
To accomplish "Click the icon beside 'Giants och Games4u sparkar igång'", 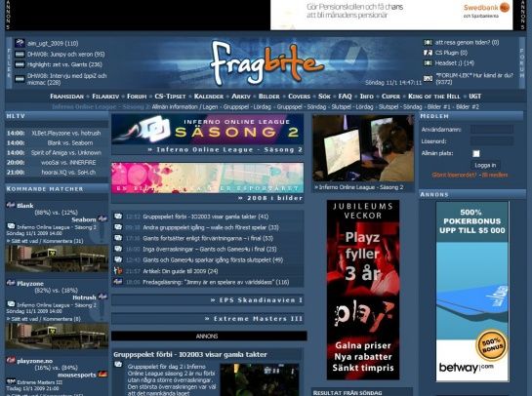I will click(x=118, y=259).
